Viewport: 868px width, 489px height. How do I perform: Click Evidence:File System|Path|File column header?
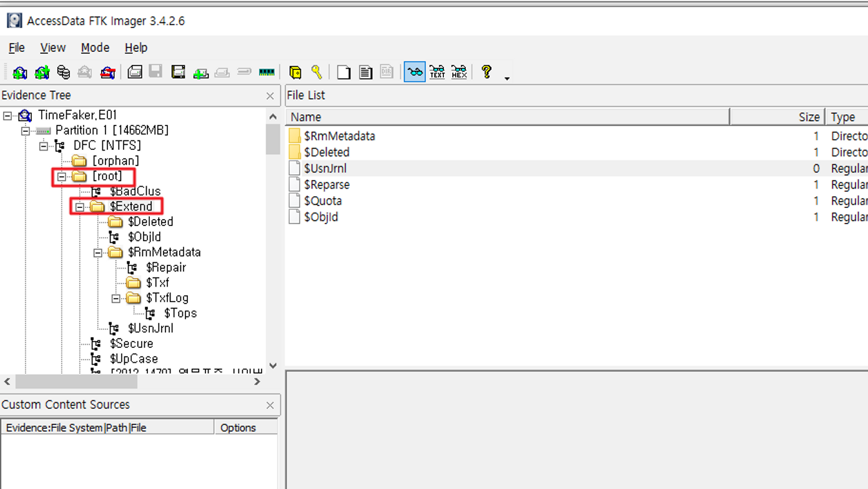107,428
